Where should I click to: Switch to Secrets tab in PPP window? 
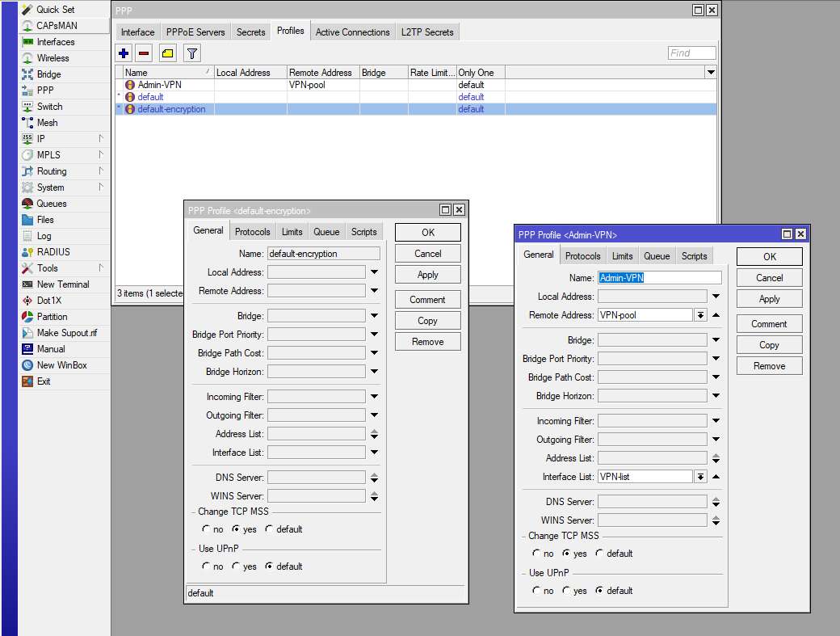250,32
